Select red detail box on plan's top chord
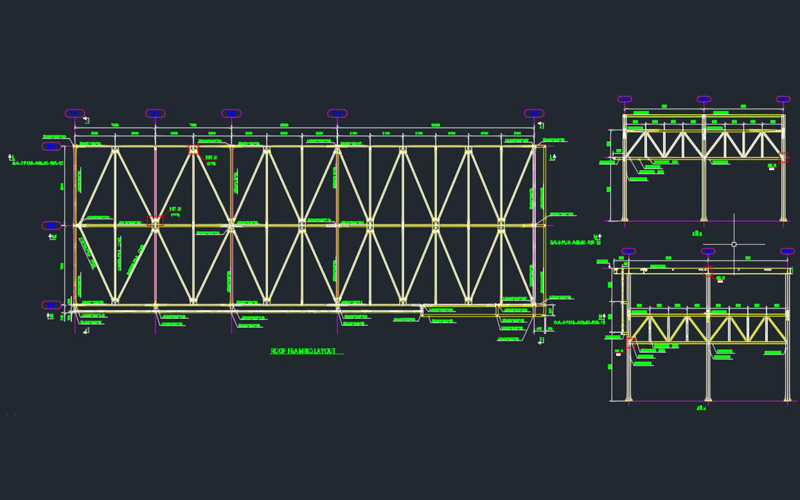The height and width of the screenshot is (500, 800). 194,150
